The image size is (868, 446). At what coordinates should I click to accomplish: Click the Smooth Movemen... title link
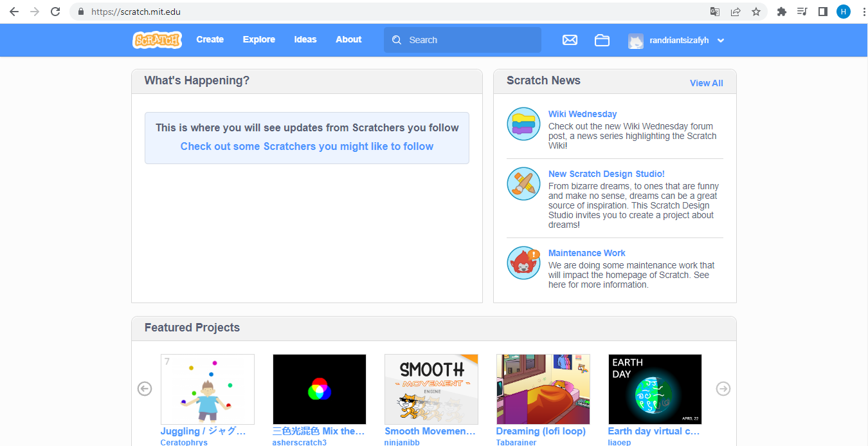[430, 431]
